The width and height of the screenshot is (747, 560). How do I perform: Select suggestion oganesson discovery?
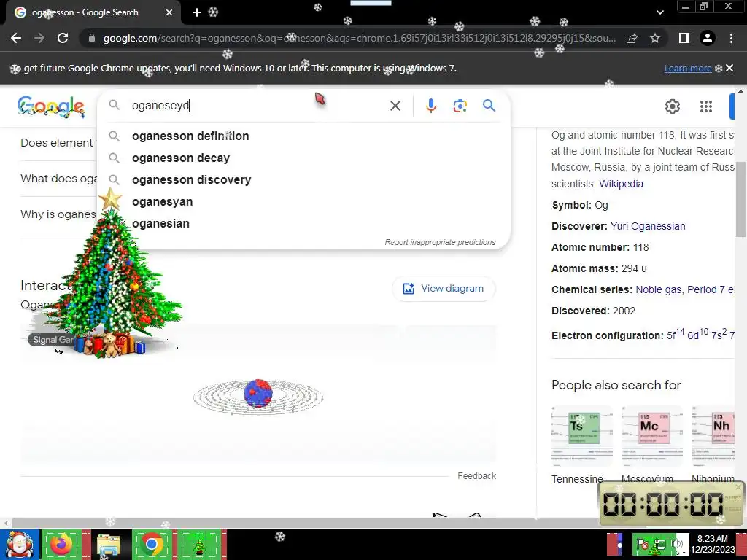(304, 180)
